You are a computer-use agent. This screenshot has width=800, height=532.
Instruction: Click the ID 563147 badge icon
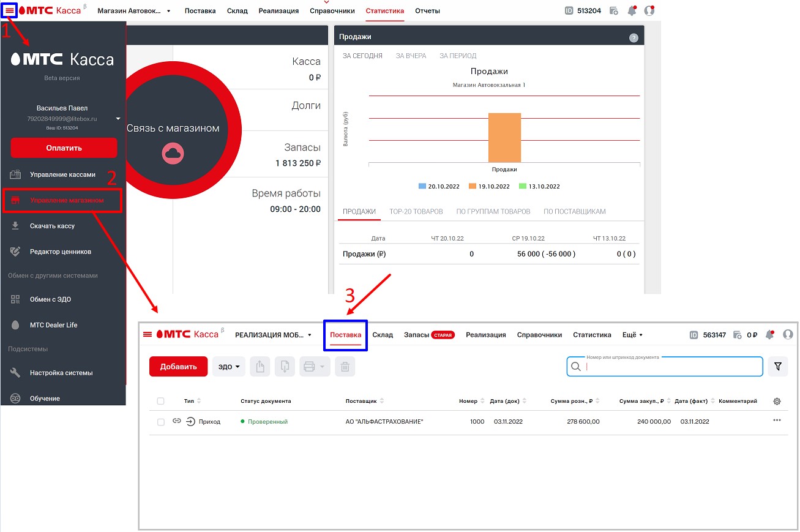(x=693, y=335)
